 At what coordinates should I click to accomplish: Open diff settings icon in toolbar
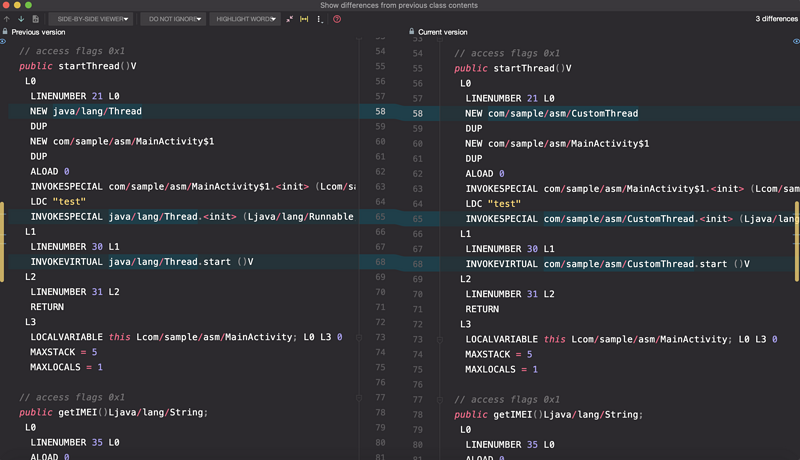[319, 19]
